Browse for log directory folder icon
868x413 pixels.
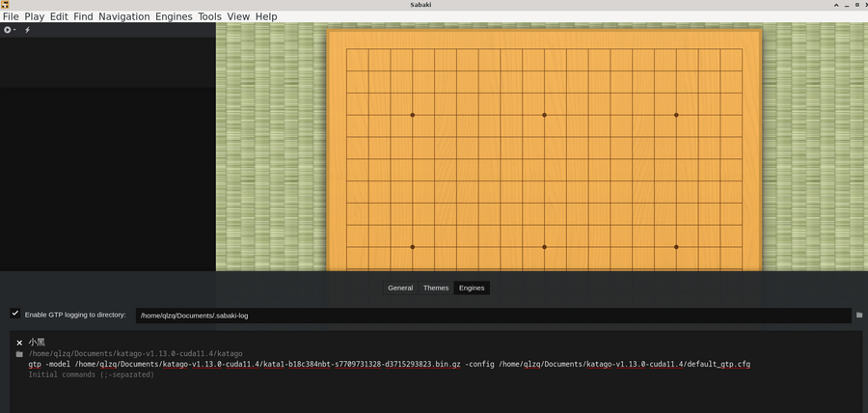859,315
